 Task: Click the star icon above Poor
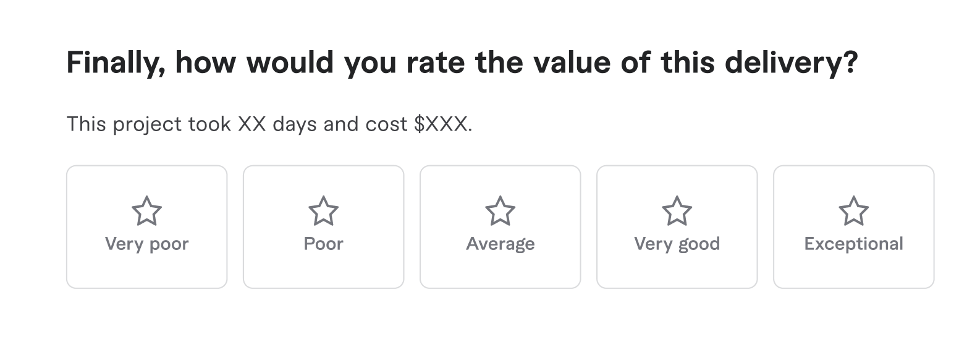click(323, 211)
